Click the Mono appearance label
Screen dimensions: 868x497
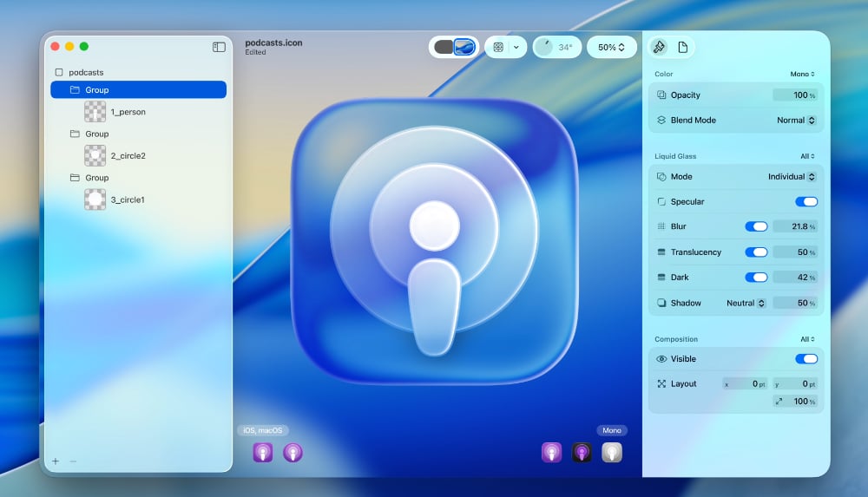coord(612,430)
